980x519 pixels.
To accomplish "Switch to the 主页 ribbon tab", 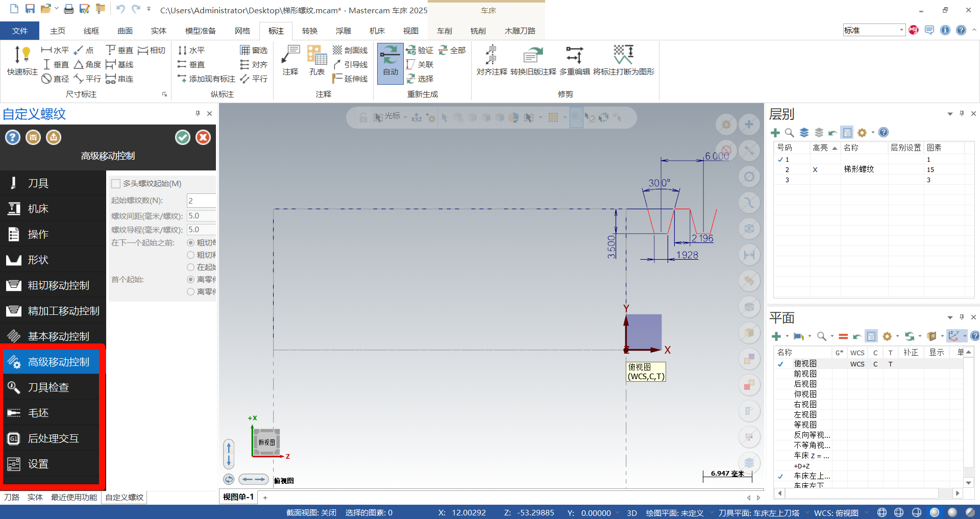I will coord(57,31).
